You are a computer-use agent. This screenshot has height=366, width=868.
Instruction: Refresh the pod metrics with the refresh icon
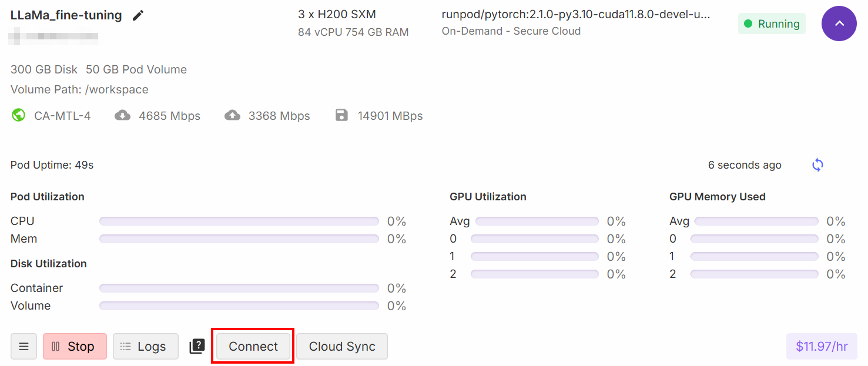[817, 165]
